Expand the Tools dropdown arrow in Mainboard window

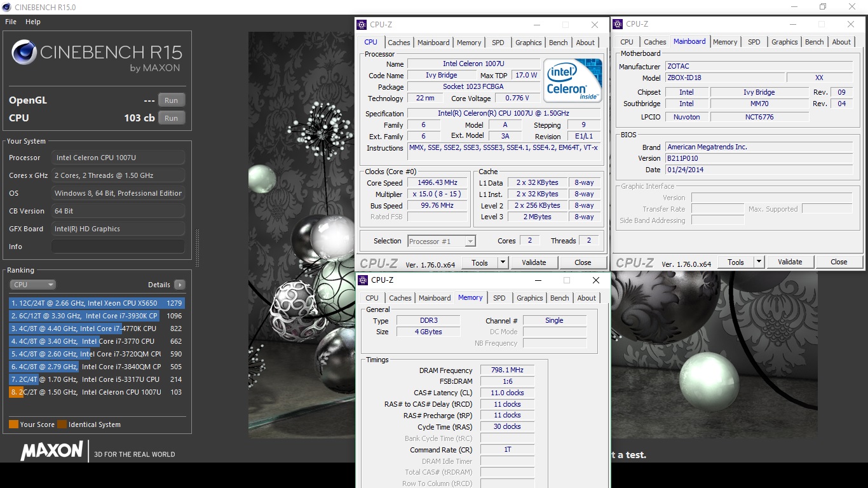point(759,262)
